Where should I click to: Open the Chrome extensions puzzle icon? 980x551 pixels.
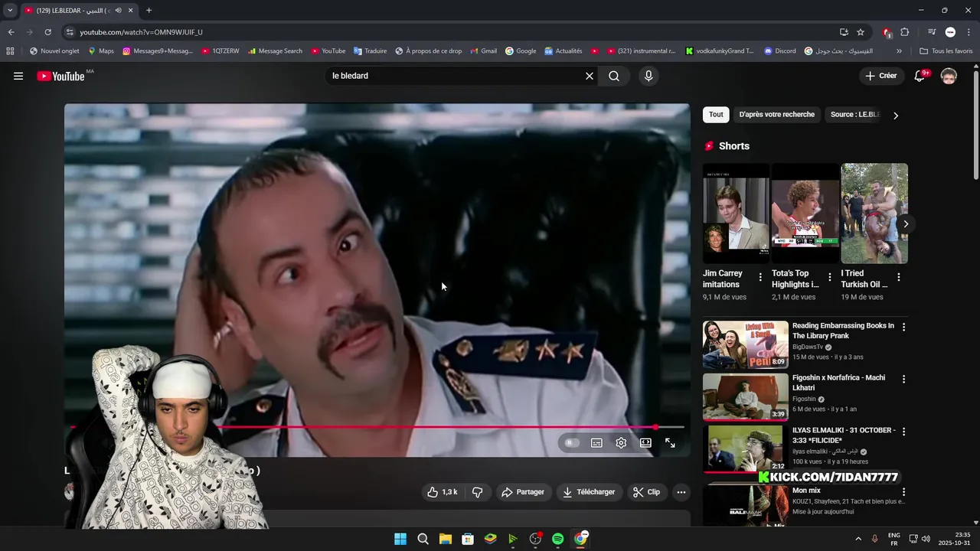pos(905,32)
